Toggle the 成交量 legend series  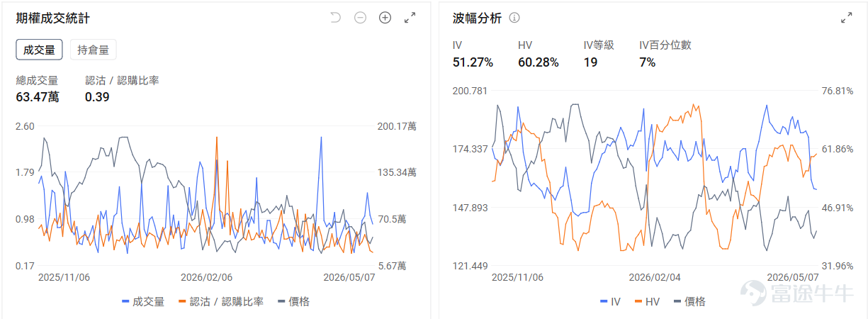tap(142, 302)
